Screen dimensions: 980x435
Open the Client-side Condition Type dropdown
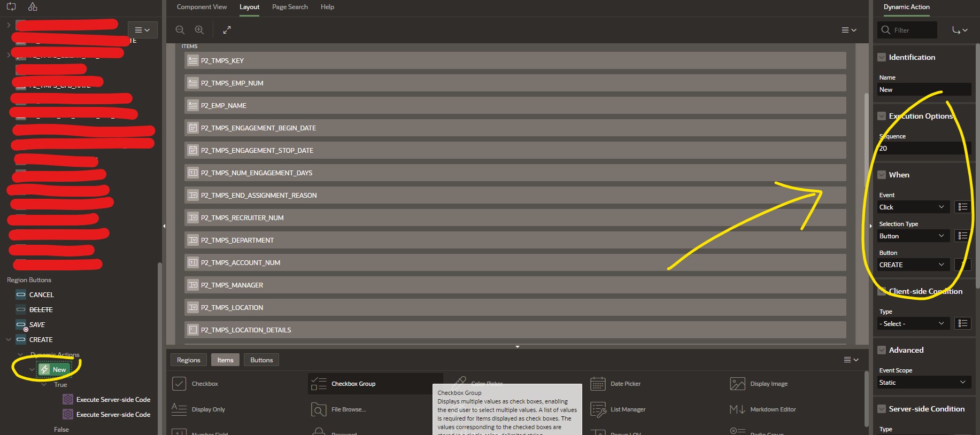click(x=913, y=323)
